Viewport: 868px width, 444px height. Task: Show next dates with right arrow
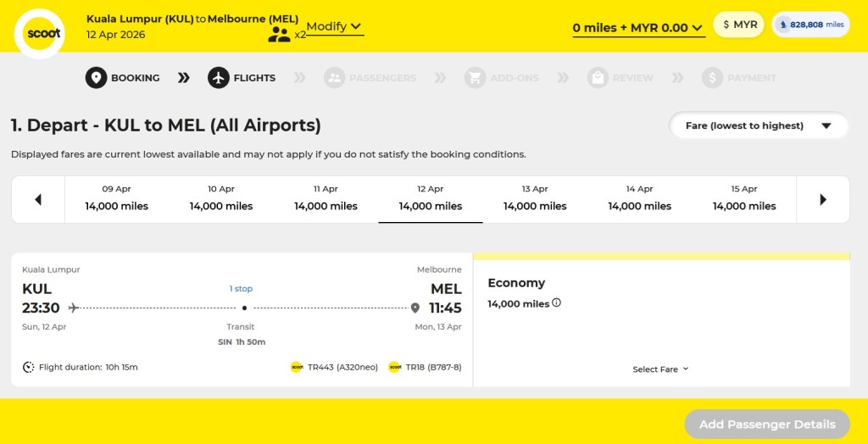tap(822, 200)
